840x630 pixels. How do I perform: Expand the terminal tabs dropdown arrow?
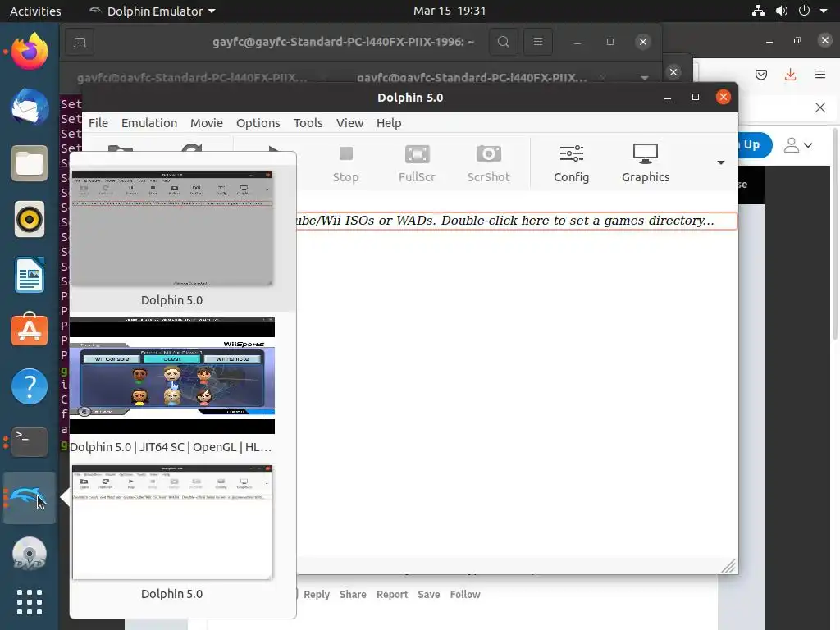click(645, 78)
